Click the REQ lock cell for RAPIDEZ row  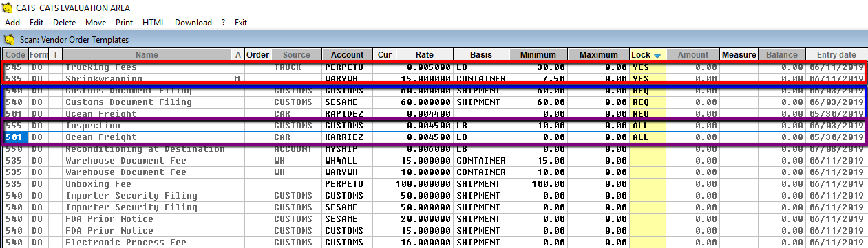(x=648, y=114)
